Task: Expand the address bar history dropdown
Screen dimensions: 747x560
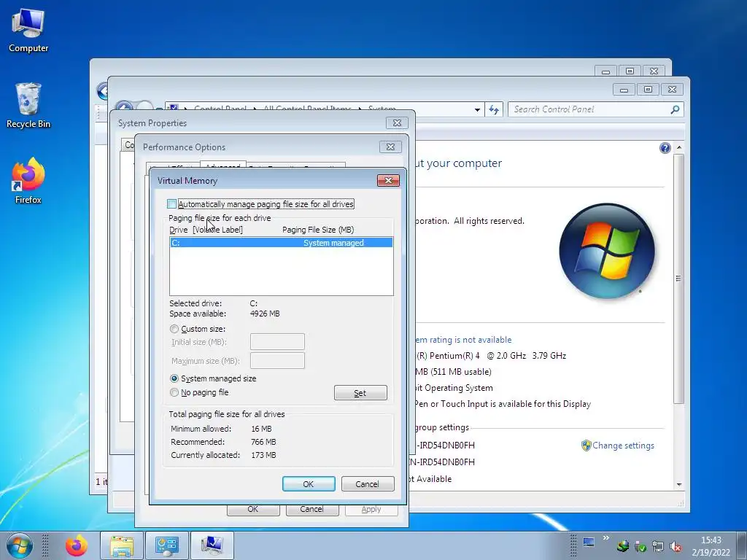Action: [477, 110]
